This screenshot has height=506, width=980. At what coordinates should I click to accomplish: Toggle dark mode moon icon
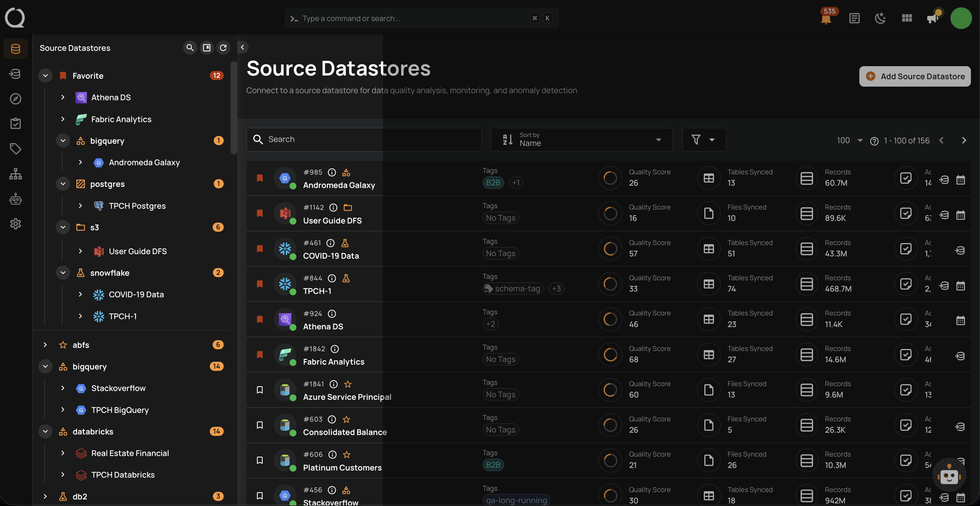pos(880,18)
